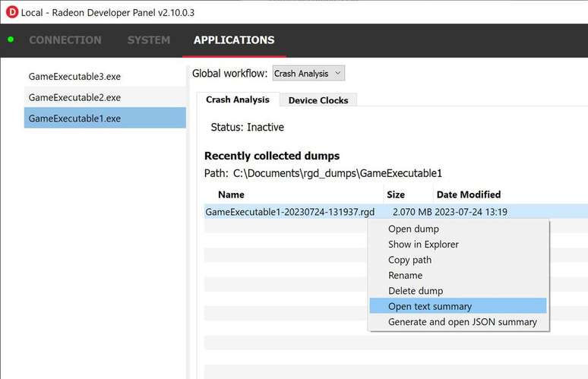Choose Generate and open JSON summary
This screenshot has height=379, width=588.
(458, 322)
